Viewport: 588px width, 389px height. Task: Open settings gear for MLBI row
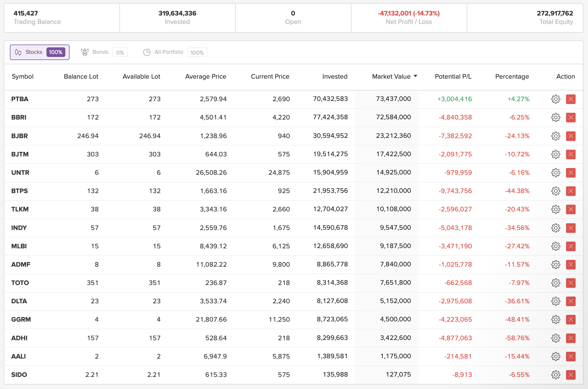coord(556,246)
